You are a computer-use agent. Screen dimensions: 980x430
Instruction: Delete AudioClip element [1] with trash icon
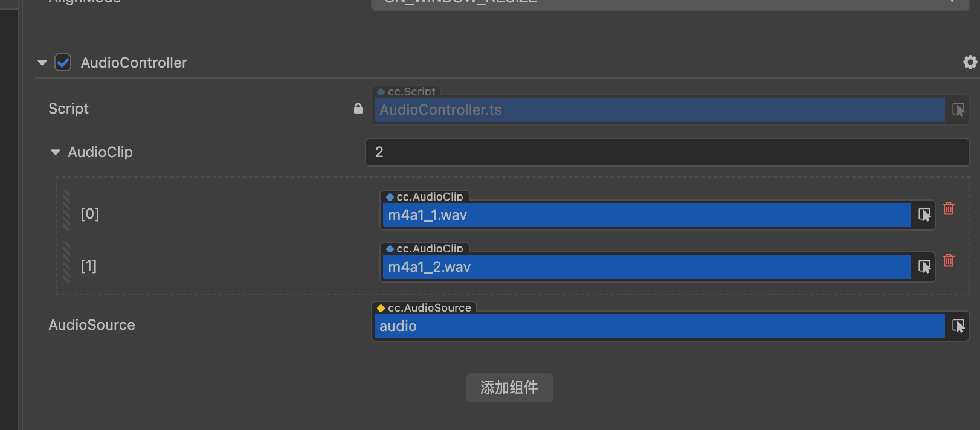click(949, 260)
